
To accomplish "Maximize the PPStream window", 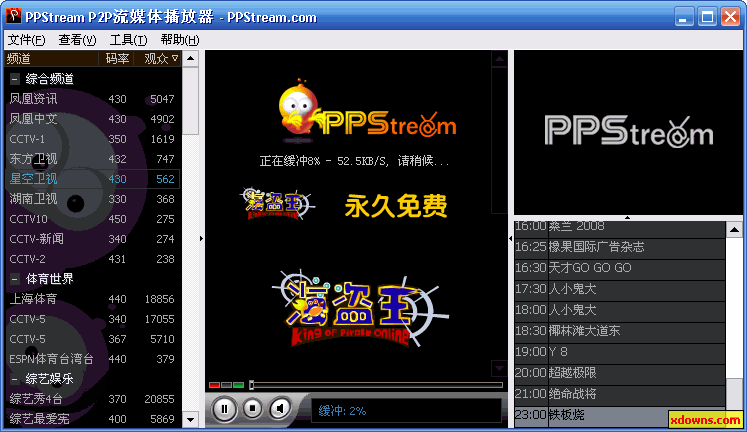I will (707, 17).
